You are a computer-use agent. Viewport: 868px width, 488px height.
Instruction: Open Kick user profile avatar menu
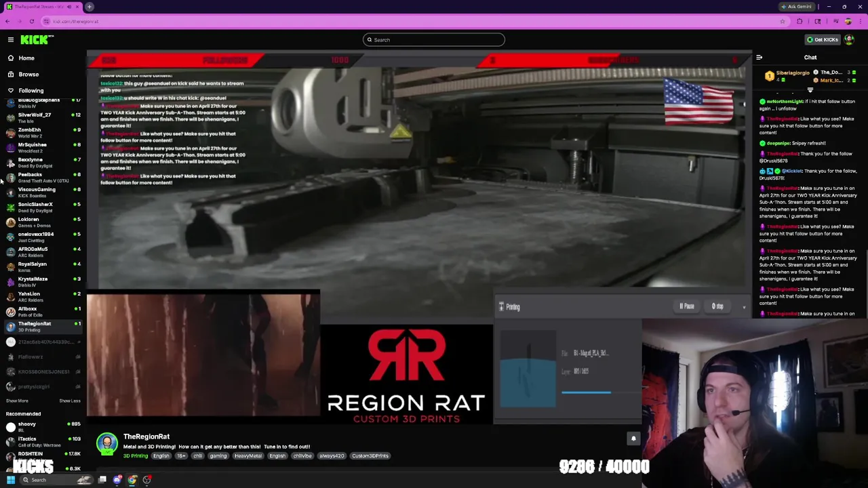[849, 40]
